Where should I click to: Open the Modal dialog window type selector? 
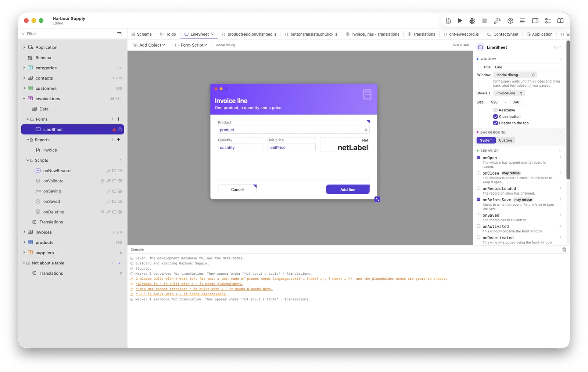click(515, 75)
